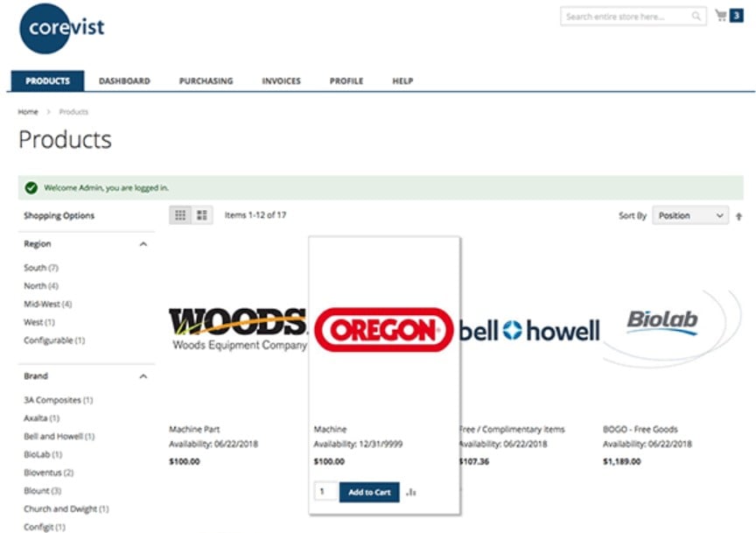Filter by South region
Screen dimensions: 756x533
point(41,268)
